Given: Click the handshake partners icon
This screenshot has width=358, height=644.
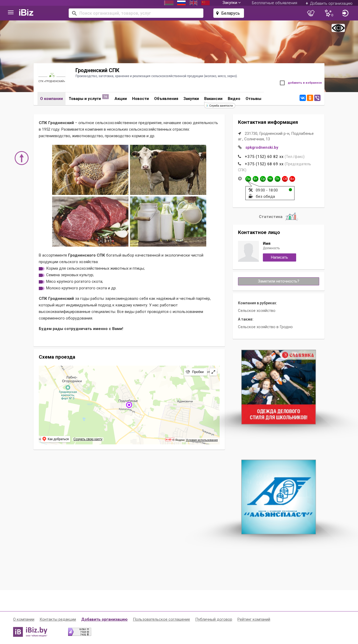Looking at the screenshot, I should (x=311, y=13).
